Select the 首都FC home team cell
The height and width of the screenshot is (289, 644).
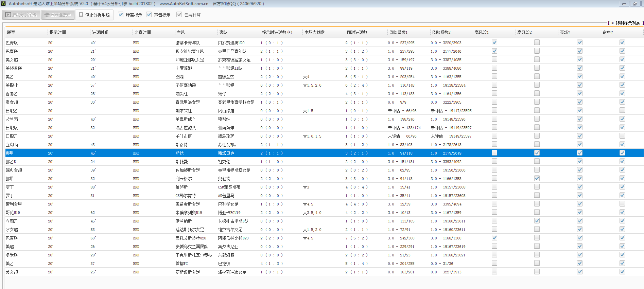pos(181,264)
